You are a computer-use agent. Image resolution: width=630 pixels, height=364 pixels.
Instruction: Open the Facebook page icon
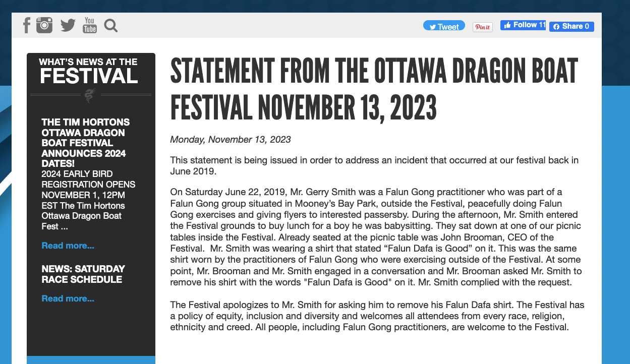[x=27, y=25]
